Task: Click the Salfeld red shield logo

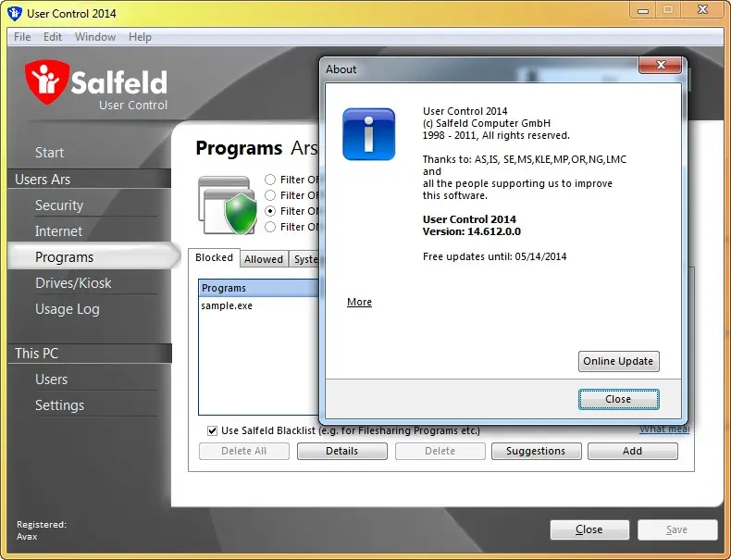Action: click(47, 81)
